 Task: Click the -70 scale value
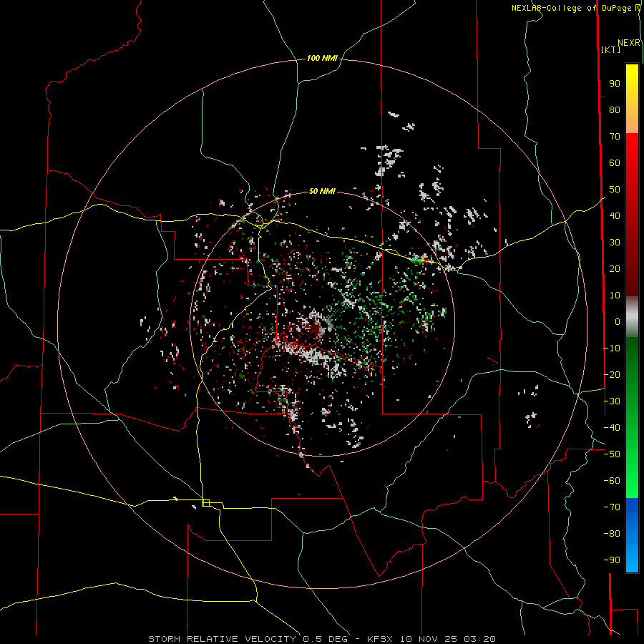(612, 507)
